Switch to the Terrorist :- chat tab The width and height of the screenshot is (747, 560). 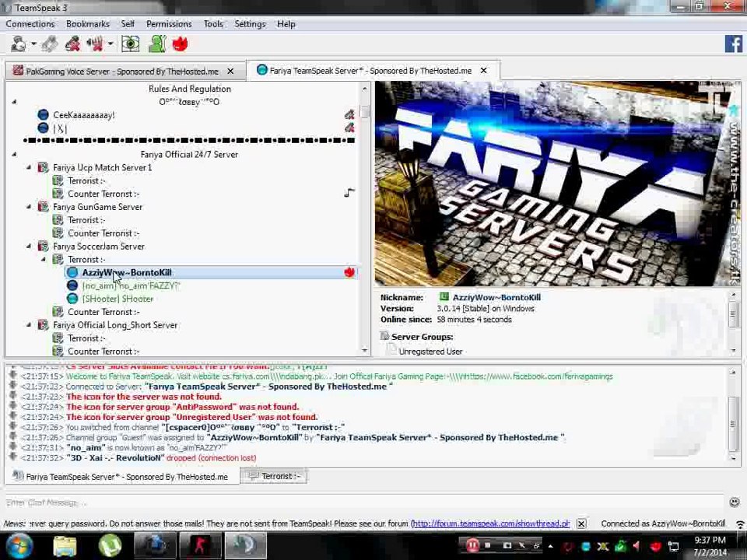click(x=274, y=476)
